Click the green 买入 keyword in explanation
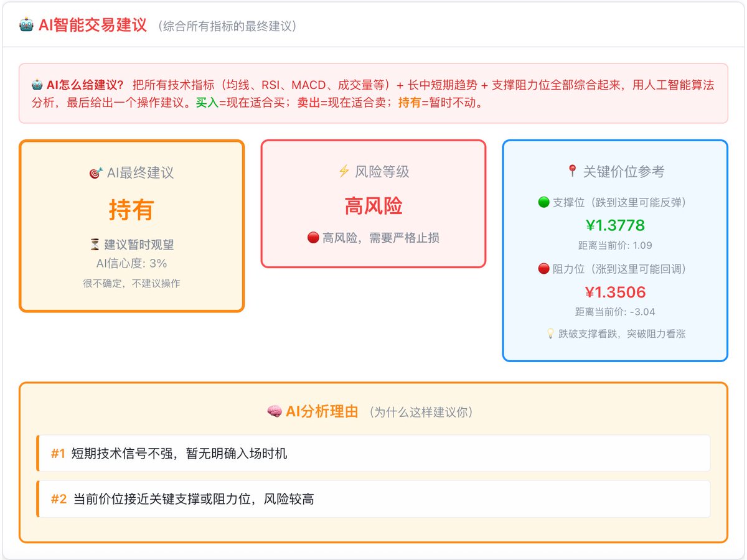The height and width of the screenshot is (560, 747). [207, 103]
